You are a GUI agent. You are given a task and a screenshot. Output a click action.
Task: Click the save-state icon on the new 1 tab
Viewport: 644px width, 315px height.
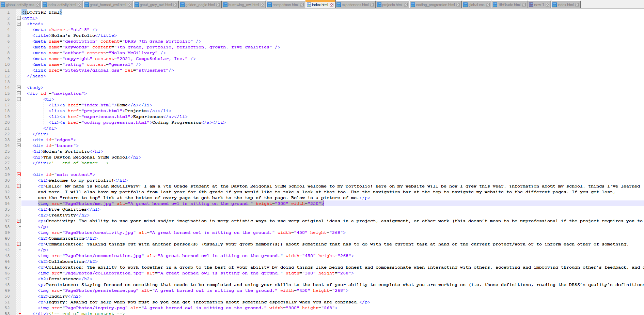(531, 5)
